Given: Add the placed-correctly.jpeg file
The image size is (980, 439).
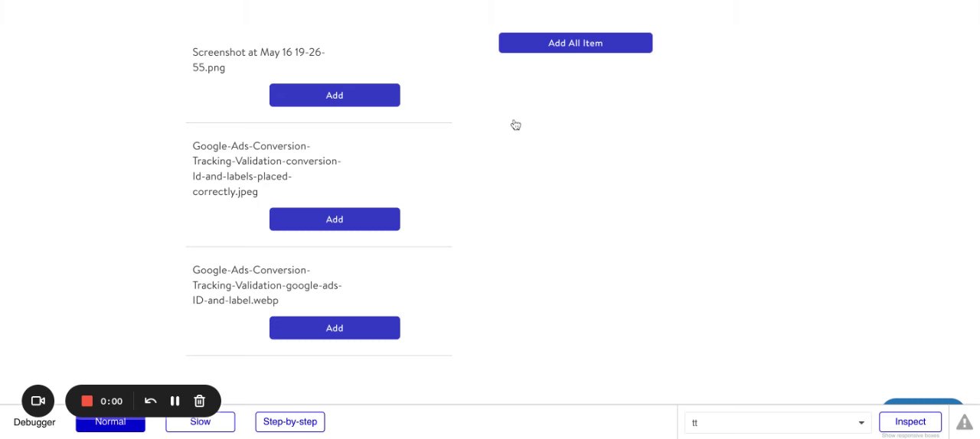Looking at the screenshot, I should [335, 219].
